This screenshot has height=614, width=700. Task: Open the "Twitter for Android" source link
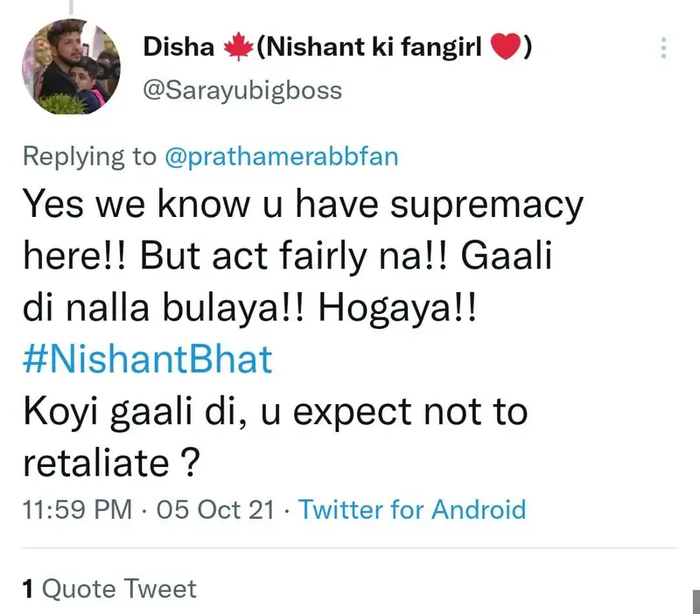tap(412, 509)
